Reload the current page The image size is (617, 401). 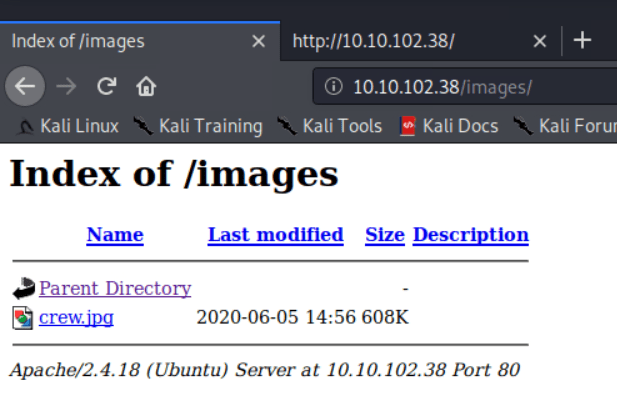pos(106,86)
